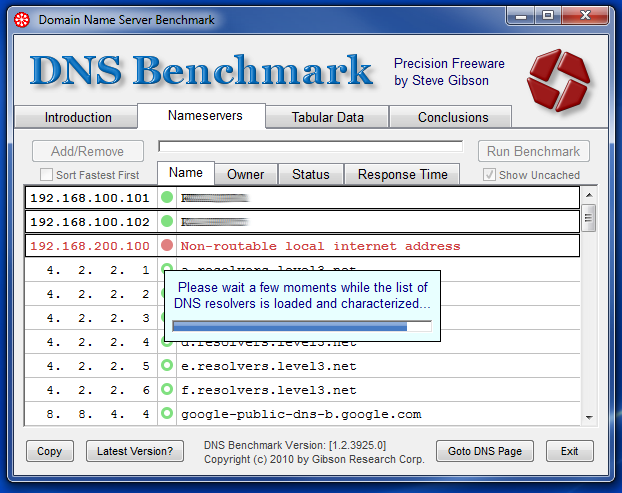The height and width of the screenshot is (493, 622).
Task: Select the Name column tab
Action: click(x=186, y=173)
